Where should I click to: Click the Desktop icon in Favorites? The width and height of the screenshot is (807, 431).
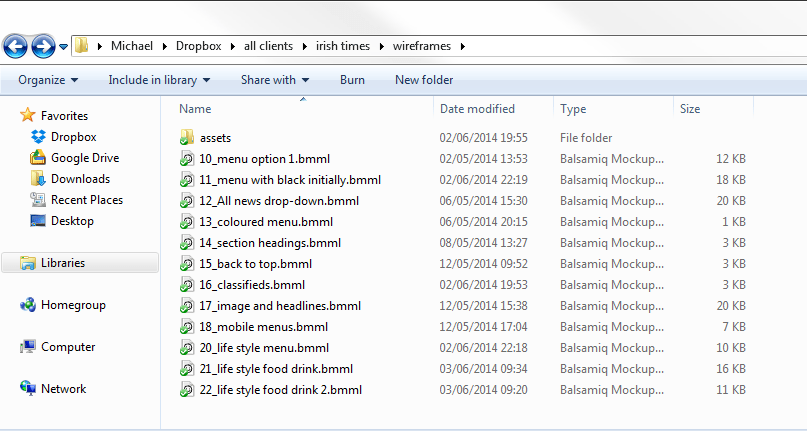click(x=38, y=221)
